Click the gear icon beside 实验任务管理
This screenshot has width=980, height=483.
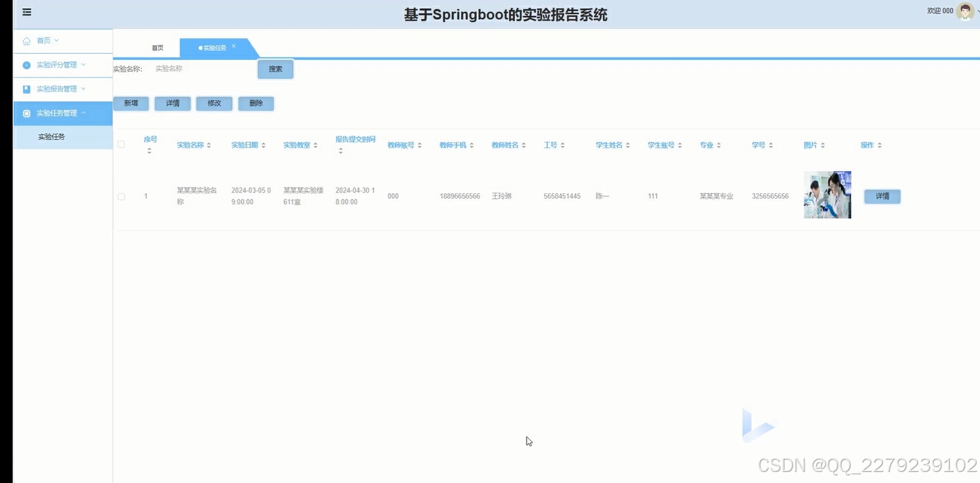pyautogui.click(x=25, y=113)
